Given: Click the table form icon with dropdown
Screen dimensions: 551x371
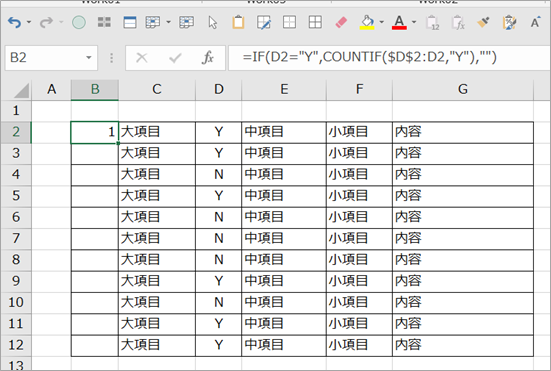Looking at the screenshot, I should pyautogui.click(x=153, y=22).
